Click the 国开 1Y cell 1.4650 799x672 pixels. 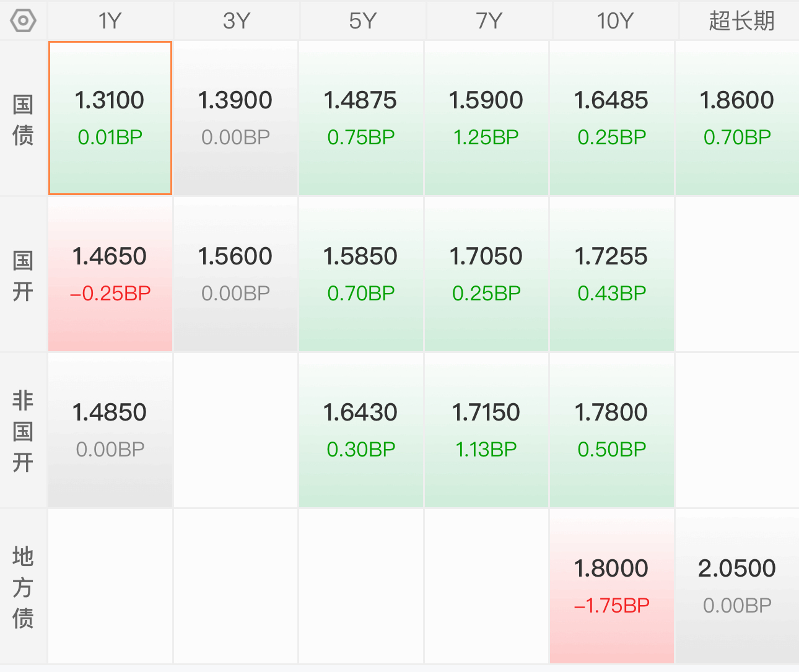[x=110, y=274]
